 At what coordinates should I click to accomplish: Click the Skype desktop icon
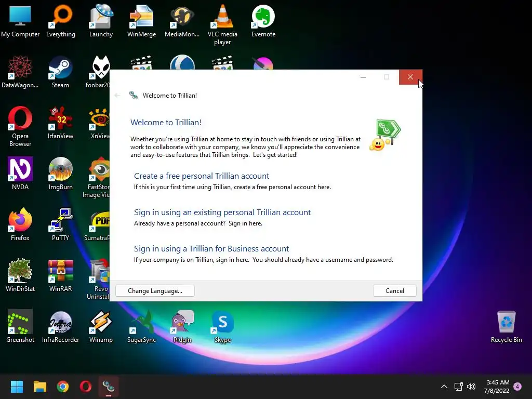(x=222, y=326)
